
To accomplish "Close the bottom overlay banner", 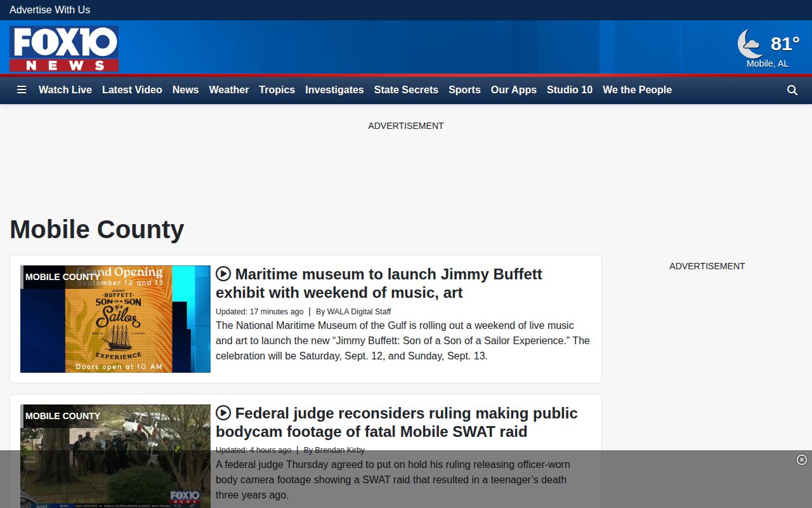I will point(802,460).
